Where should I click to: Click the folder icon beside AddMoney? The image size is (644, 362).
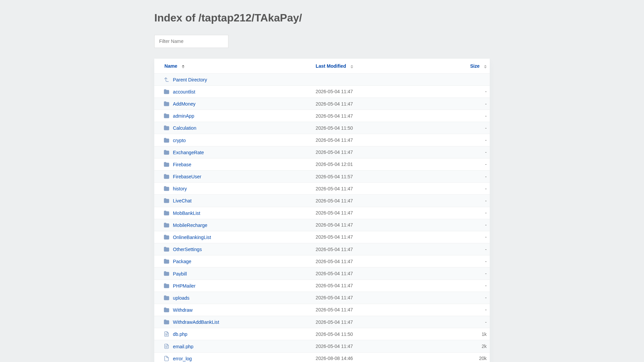pyautogui.click(x=166, y=104)
